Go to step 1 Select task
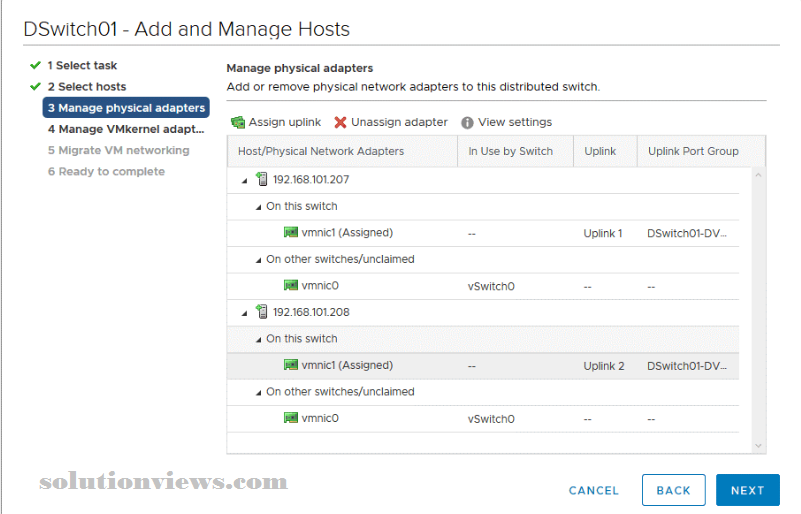This screenshot has height=514, width=801. point(82,65)
